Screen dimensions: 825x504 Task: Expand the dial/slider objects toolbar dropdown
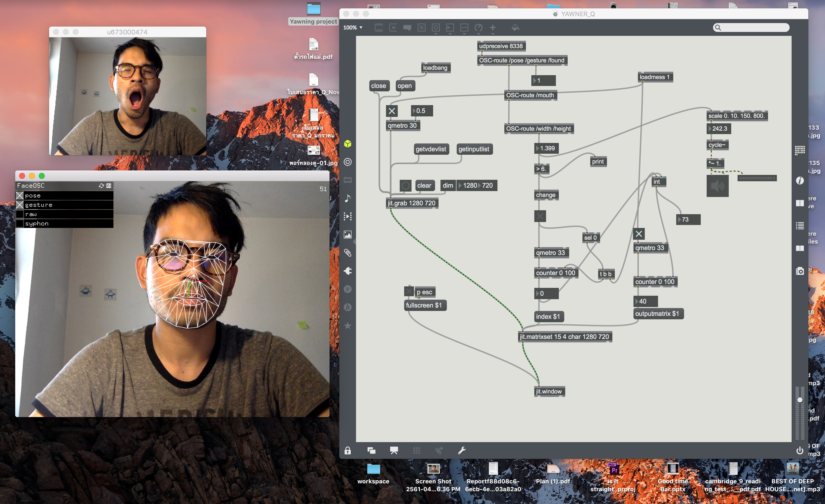click(479, 28)
